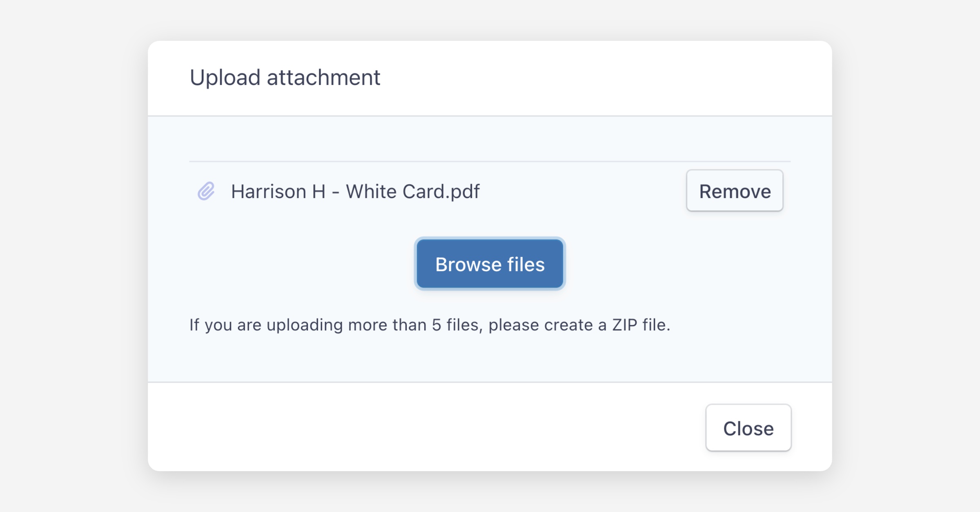Click the paperclip beside White Card.pdf
Viewport: 980px width, 512px height.
point(206,191)
